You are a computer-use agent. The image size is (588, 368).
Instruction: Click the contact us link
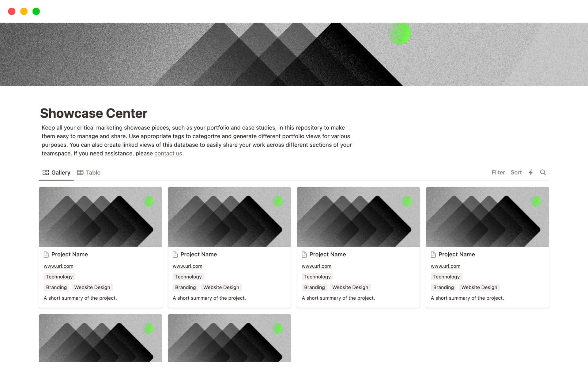pos(168,153)
